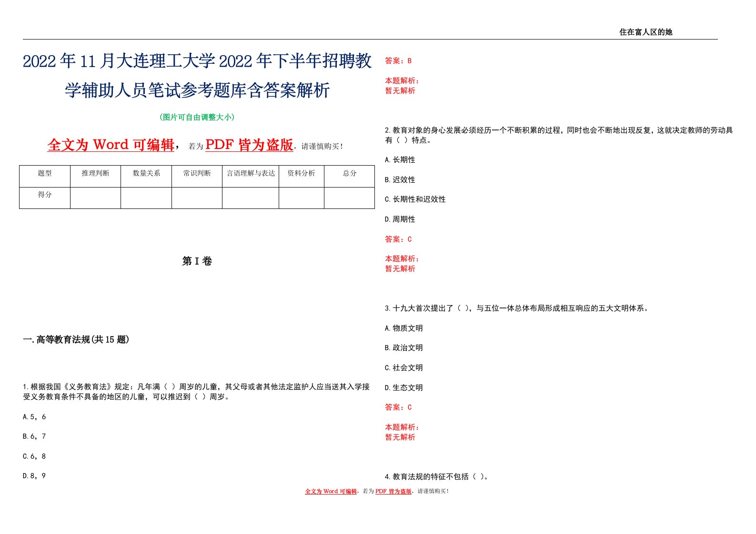Select option A.5，6 for question 1
The image size is (756, 534).
(34, 417)
